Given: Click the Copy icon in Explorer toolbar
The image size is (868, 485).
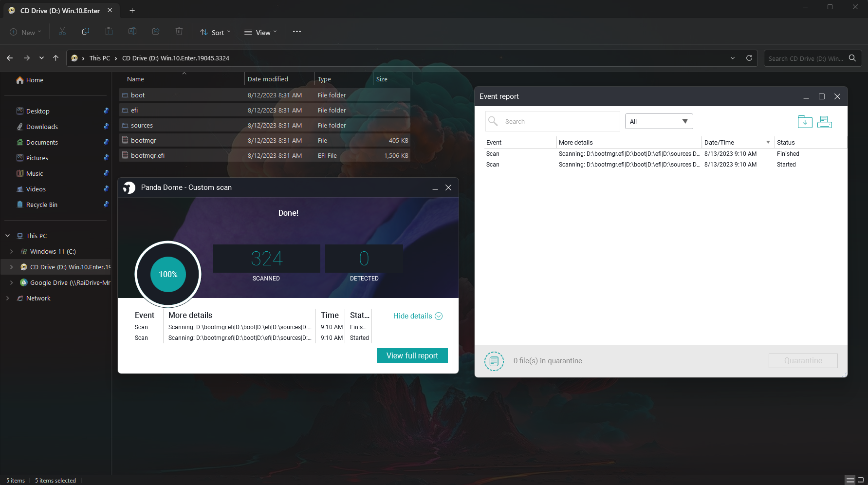Looking at the screenshot, I should tap(86, 32).
